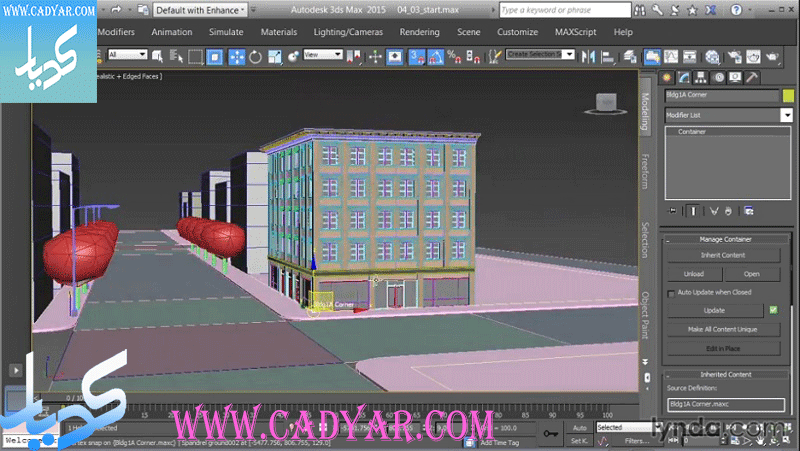Open the Hierarchy panel tab icon

(701, 77)
